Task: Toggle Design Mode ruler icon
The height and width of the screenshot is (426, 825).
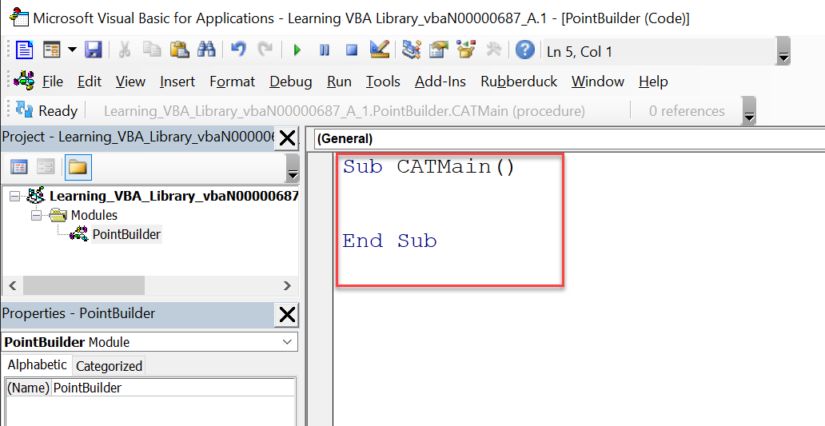Action: [x=379, y=49]
